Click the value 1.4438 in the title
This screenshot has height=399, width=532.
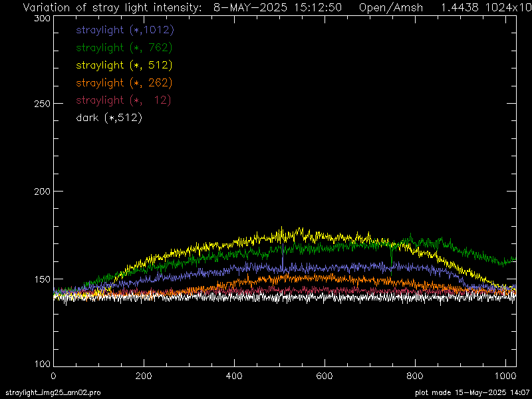(x=460, y=7)
